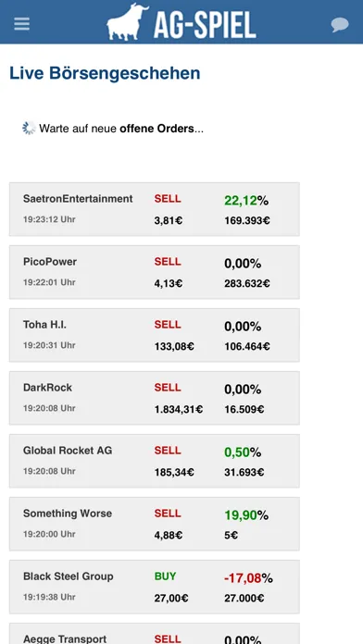Select the Global Rocket AG entry
The image size is (363, 644).
point(155,461)
